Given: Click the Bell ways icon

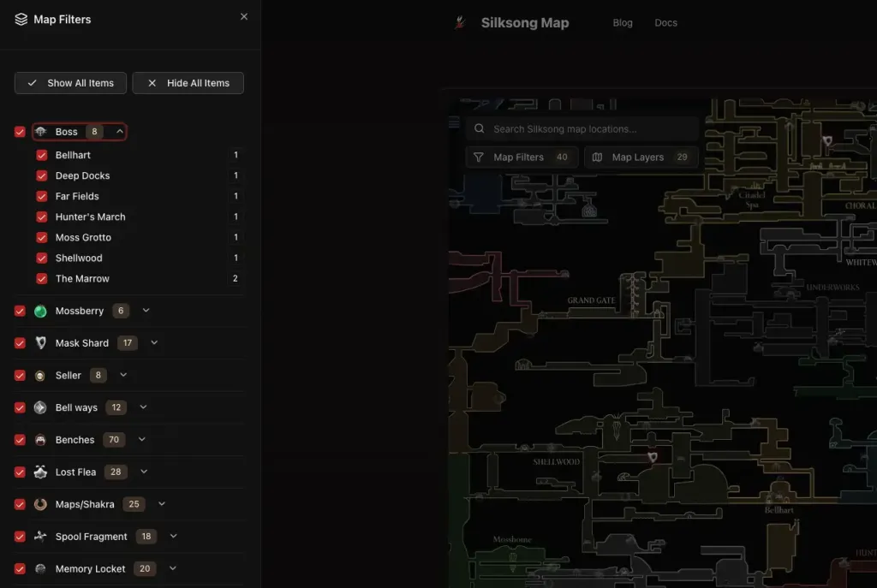Looking at the screenshot, I should click(x=40, y=407).
